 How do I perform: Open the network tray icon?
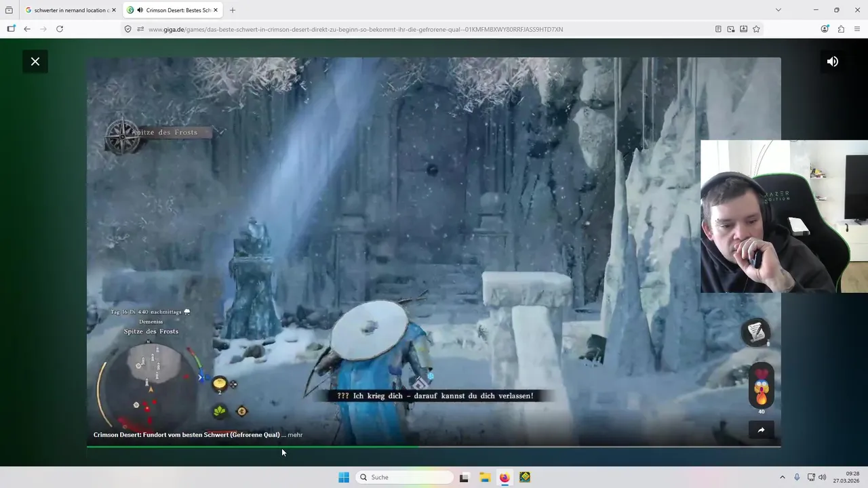pyautogui.click(x=811, y=477)
